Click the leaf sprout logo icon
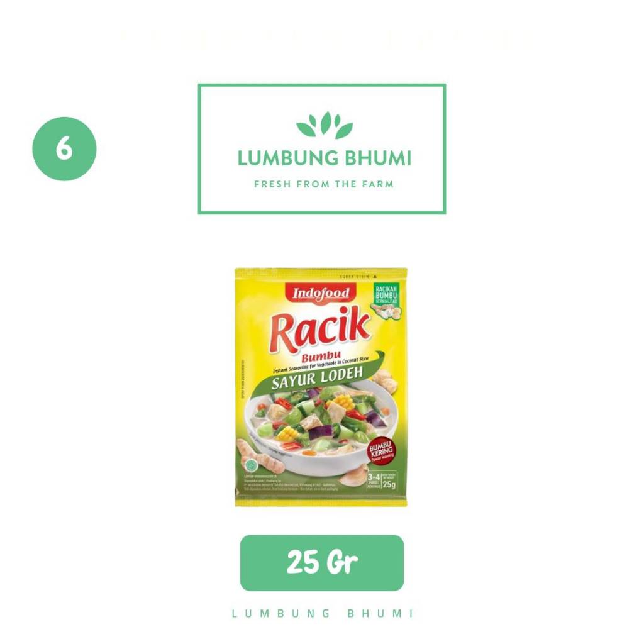644x644 pixels. [x=325, y=125]
